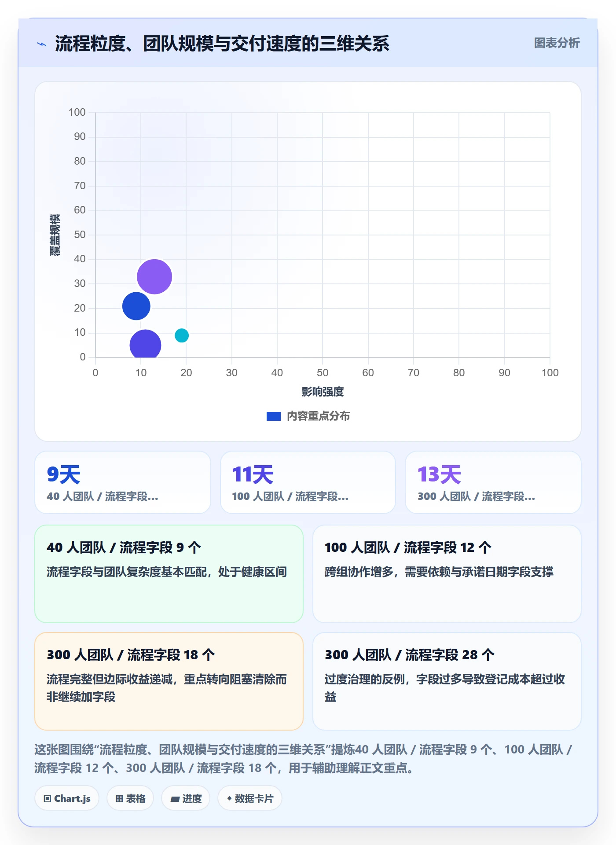Click the 表格 tag chip
Image resolution: width=616 pixels, height=845 pixels.
(130, 798)
